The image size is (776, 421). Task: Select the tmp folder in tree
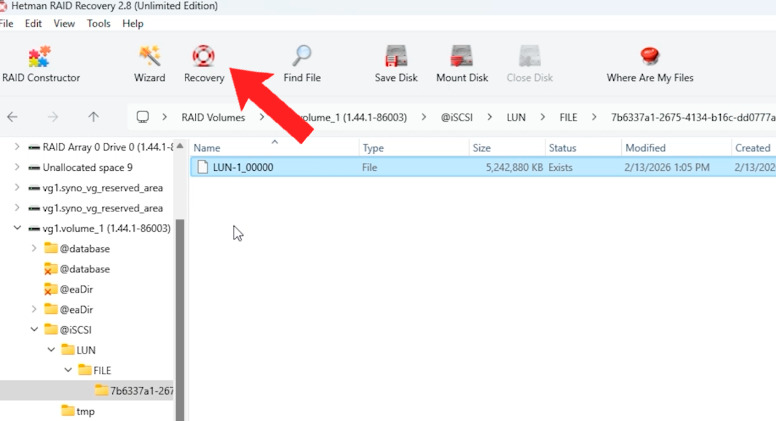pos(78,411)
